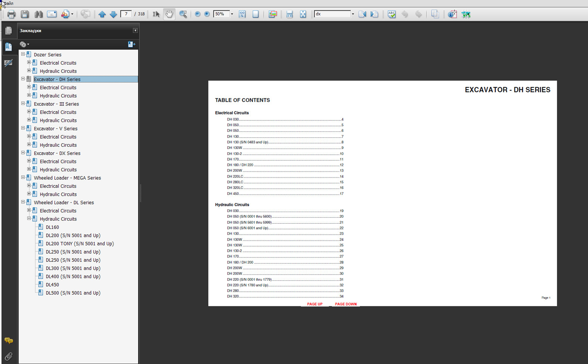The width and height of the screenshot is (588, 364).
Task: Click the Save (floppy disk) icon
Action: point(25,14)
